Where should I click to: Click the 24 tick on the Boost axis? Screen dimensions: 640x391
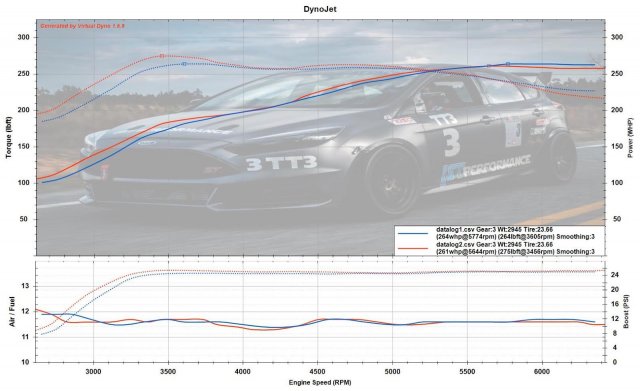614,275
